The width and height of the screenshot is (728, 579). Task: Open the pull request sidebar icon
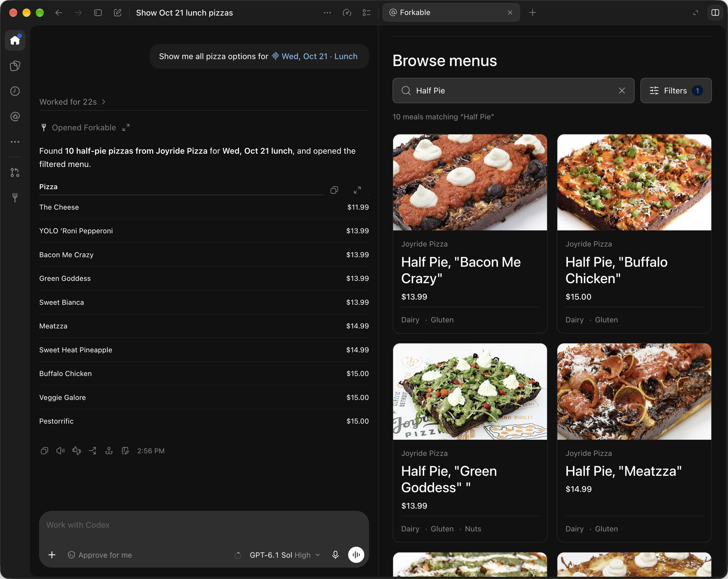[15, 172]
